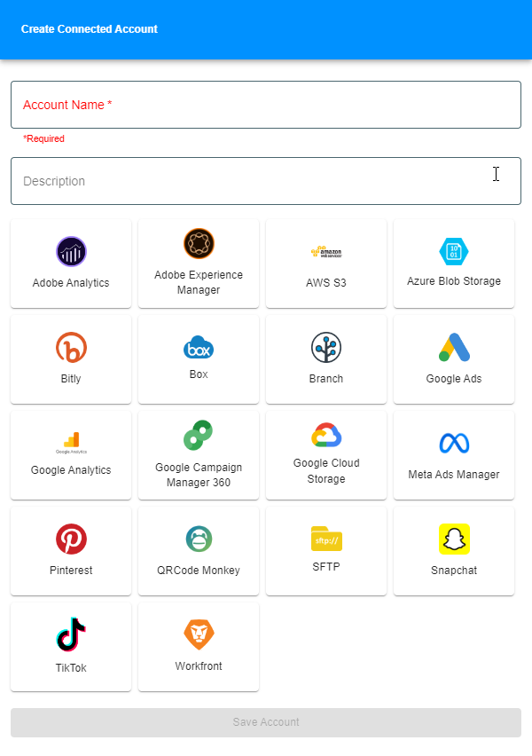The height and width of the screenshot is (756, 532).
Task: Click the Google Analytics label text
Action: (x=71, y=470)
